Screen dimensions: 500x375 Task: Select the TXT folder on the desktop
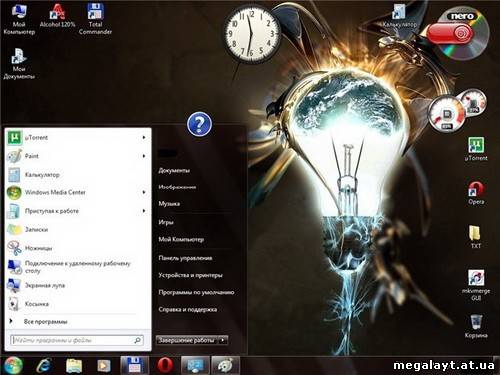475,237
